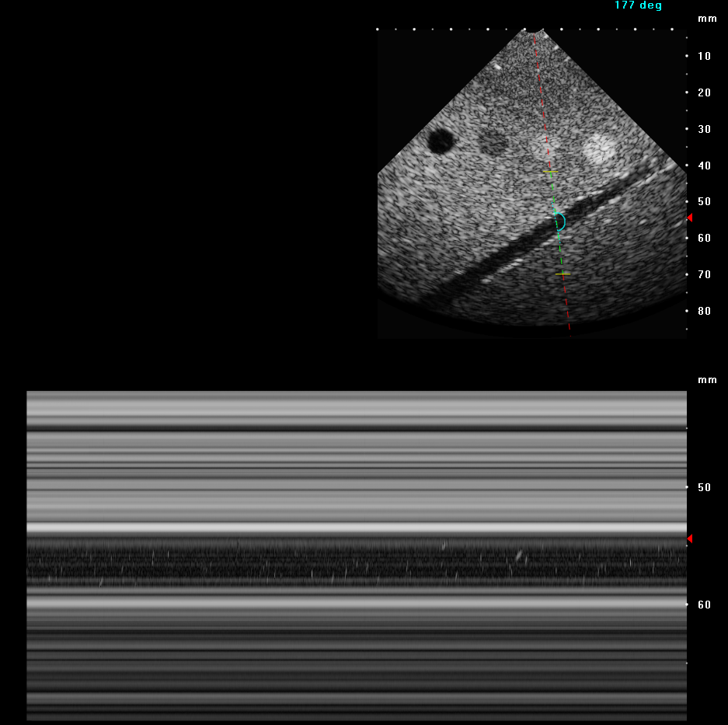Click the red focus triangle beside B-mode scale

click(x=689, y=218)
